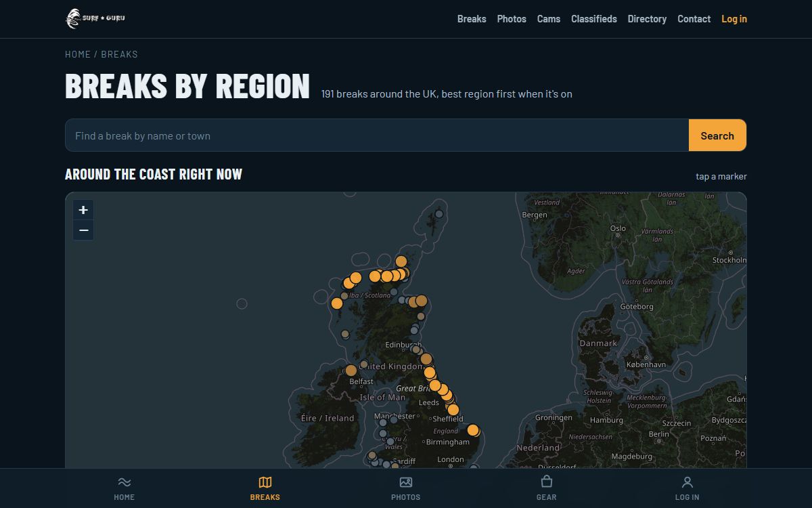Click the London label on the map
The width and height of the screenshot is (812, 508).
[x=451, y=460]
